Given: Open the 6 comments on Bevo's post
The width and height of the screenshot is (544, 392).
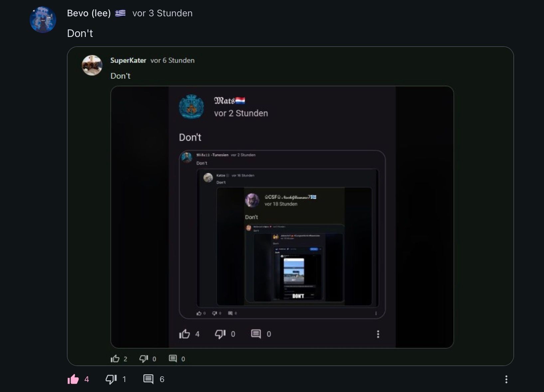Looking at the screenshot, I should (x=148, y=379).
